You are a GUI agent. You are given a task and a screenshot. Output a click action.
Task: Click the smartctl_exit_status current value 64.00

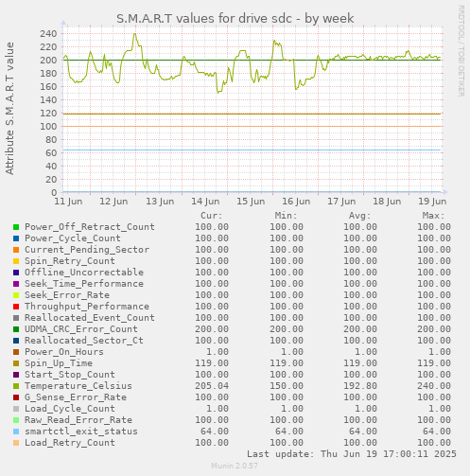[215, 432]
